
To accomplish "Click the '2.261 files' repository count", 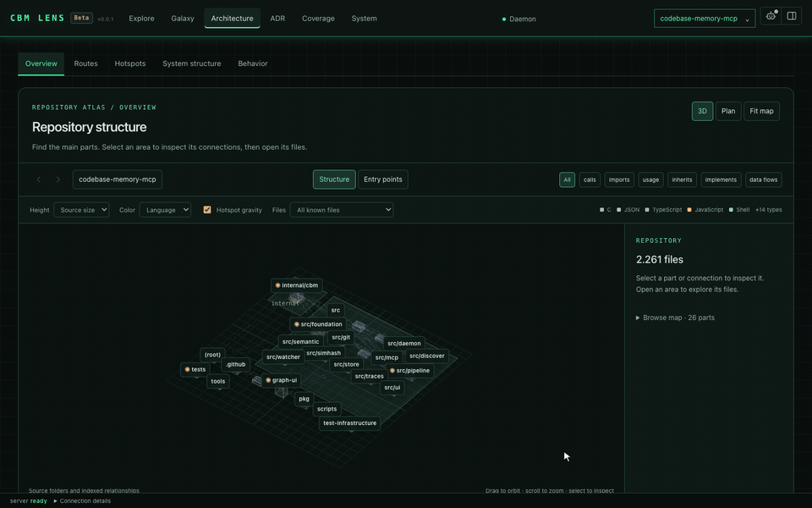I will pyautogui.click(x=659, y=260).
